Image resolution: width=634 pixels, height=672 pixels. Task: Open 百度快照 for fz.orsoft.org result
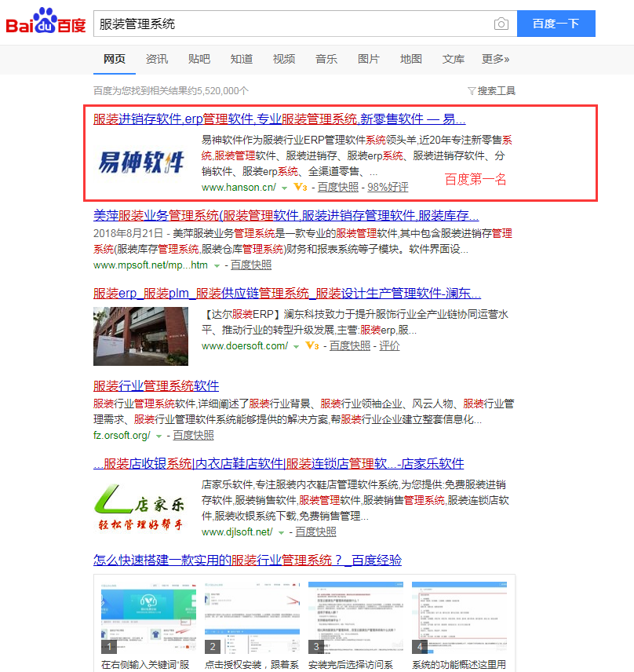pos(193,436)
